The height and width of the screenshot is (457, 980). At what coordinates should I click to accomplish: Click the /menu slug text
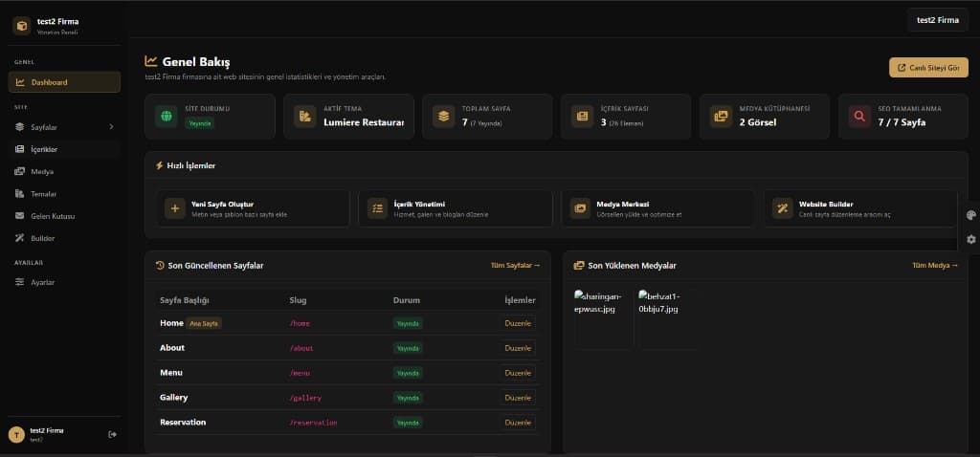point(300,373)
